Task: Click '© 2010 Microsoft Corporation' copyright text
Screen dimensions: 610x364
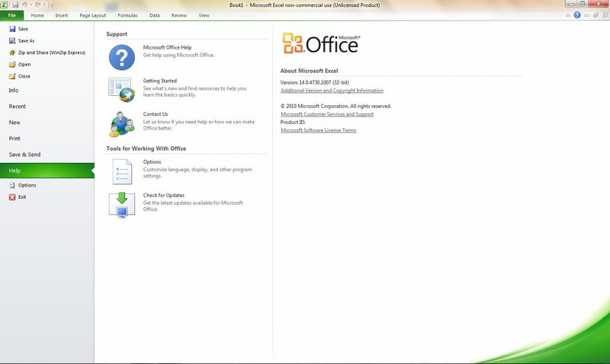Action: point(335,106)
